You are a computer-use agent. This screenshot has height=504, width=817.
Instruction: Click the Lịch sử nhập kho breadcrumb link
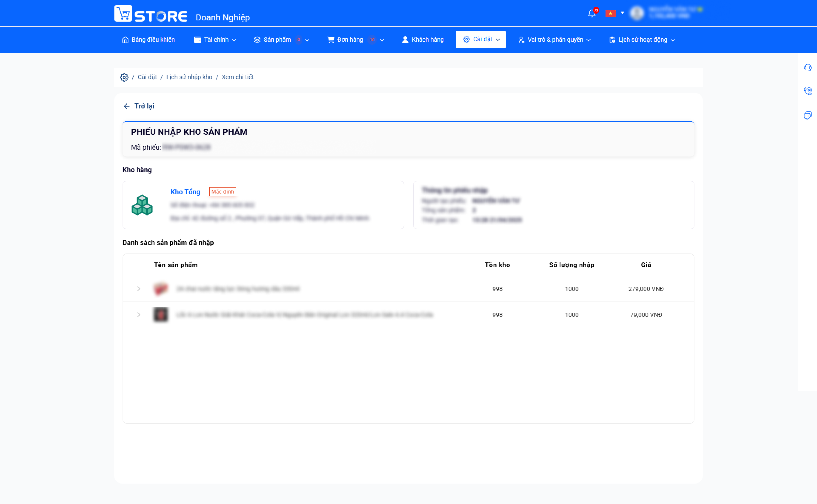tap(189, 77)
